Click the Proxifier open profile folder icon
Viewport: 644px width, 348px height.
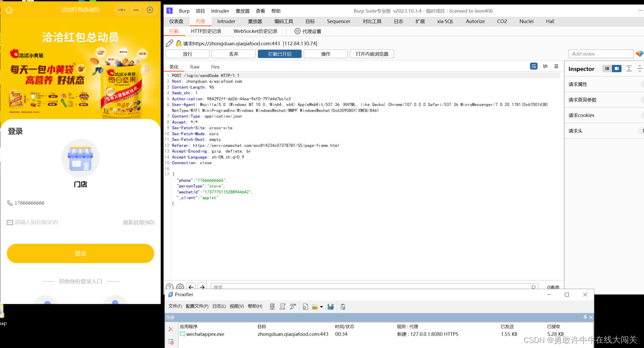click(315, 307)
